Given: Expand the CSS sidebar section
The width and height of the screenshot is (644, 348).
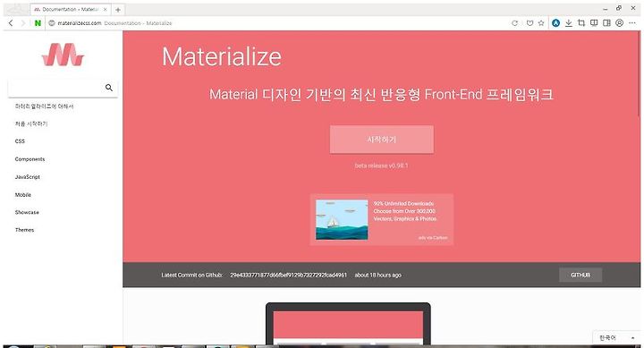Looking at the screenshot, I should (x=20, y=141).
